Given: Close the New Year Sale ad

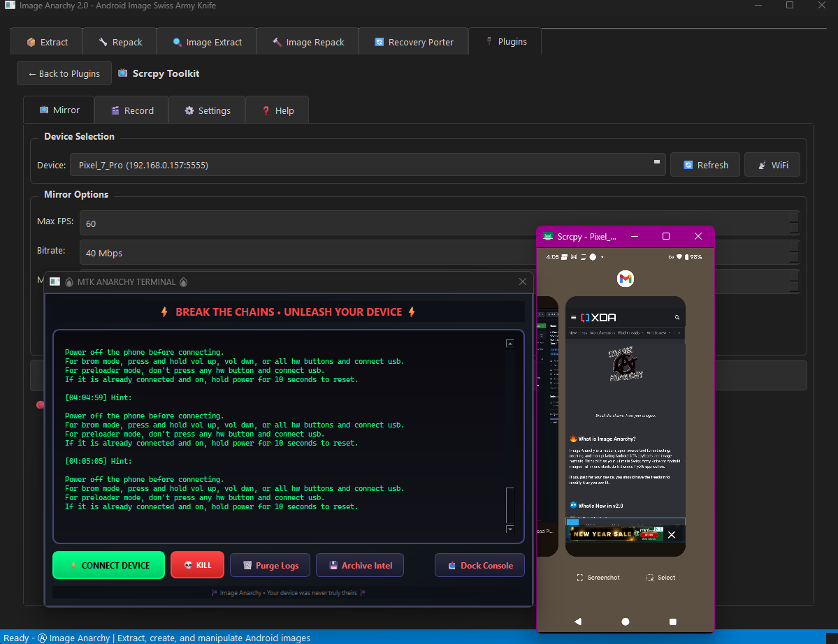Looking at the screenshot, I should [x=672, y=534].
